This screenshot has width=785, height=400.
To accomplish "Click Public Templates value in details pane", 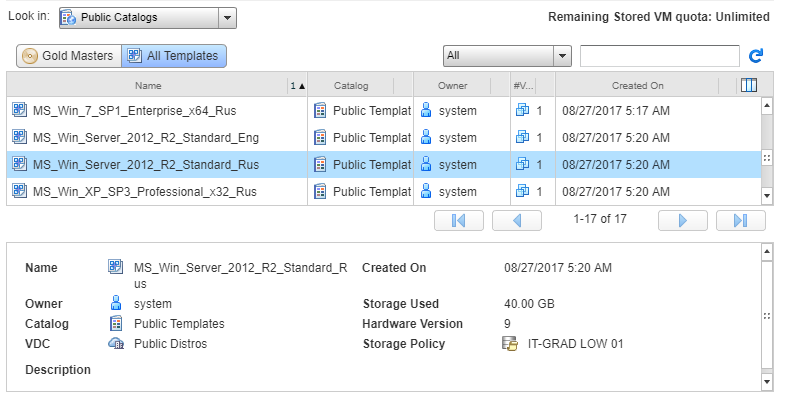I will 179,324.
